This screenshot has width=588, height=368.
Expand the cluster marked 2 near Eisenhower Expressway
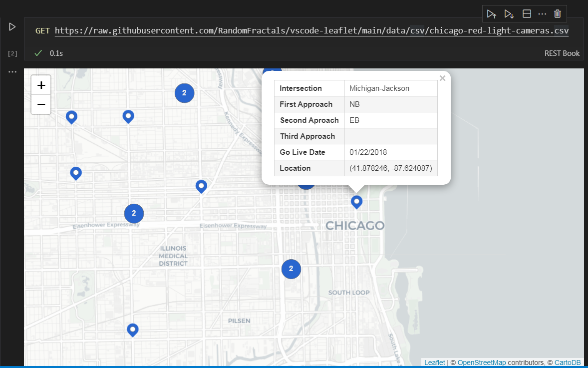coord(134,213)
